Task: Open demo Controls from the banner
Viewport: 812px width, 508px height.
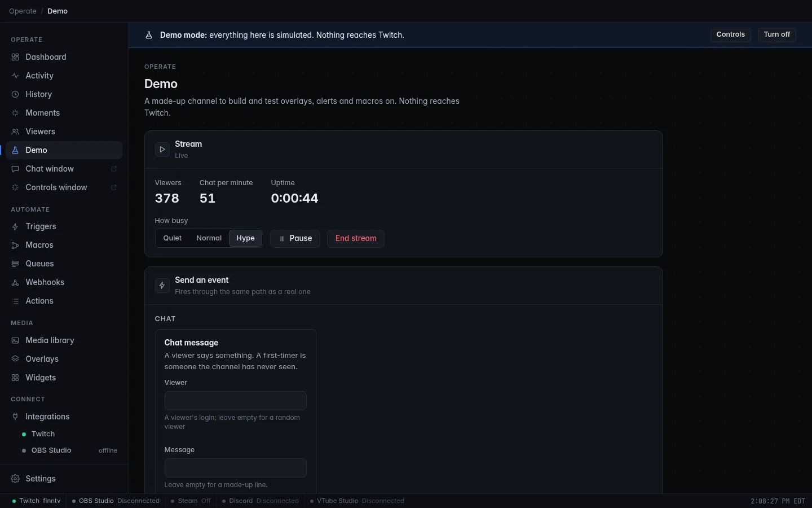Action: click(731, 34)
